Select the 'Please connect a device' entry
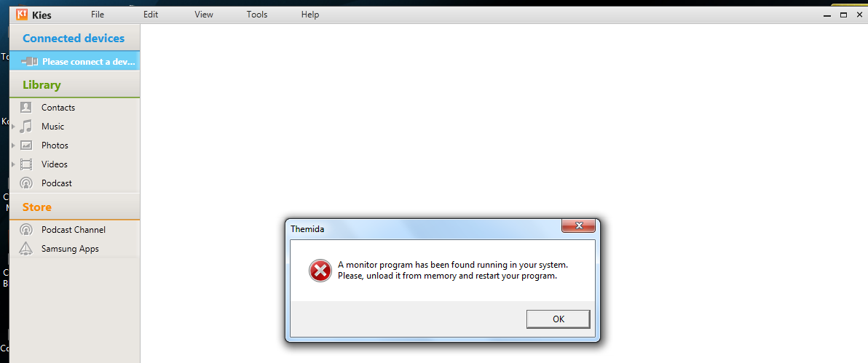This screenshot has height=363, width=868. (x=74, y=61)
